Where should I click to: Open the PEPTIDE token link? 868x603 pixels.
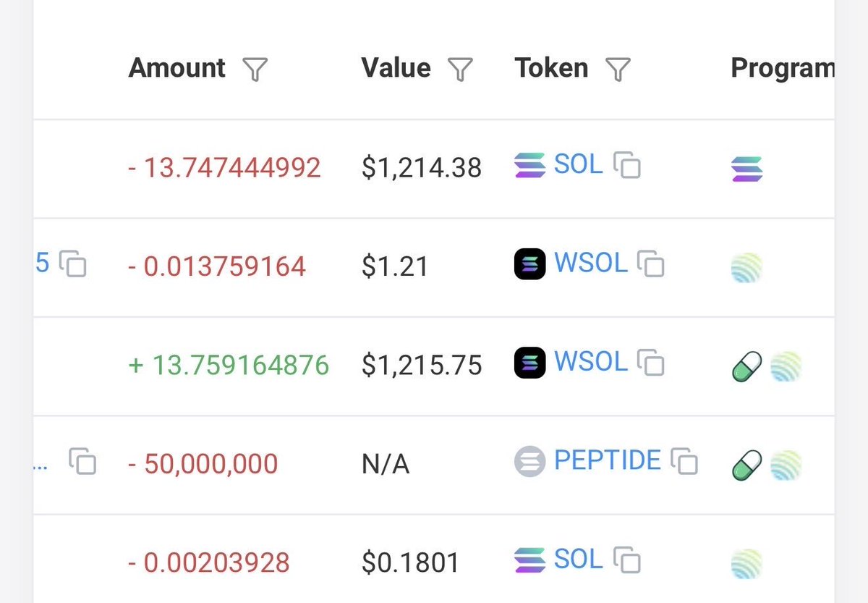608,460
